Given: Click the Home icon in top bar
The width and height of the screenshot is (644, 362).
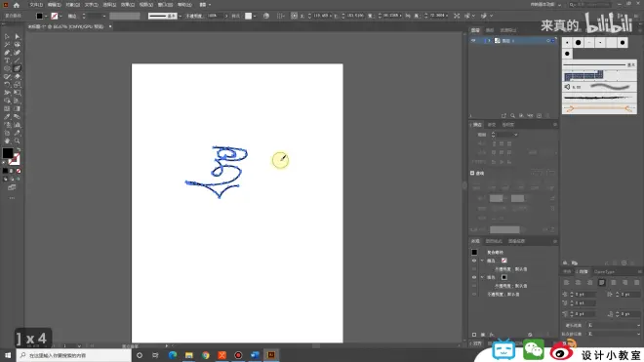Looking at the screenshot, I should (17, 5).
